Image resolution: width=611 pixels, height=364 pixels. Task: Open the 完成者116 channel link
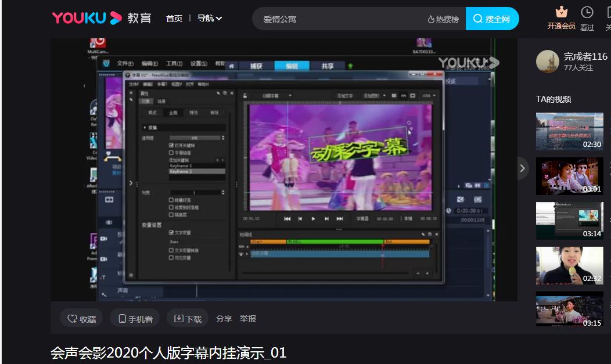tap(585, 56)
